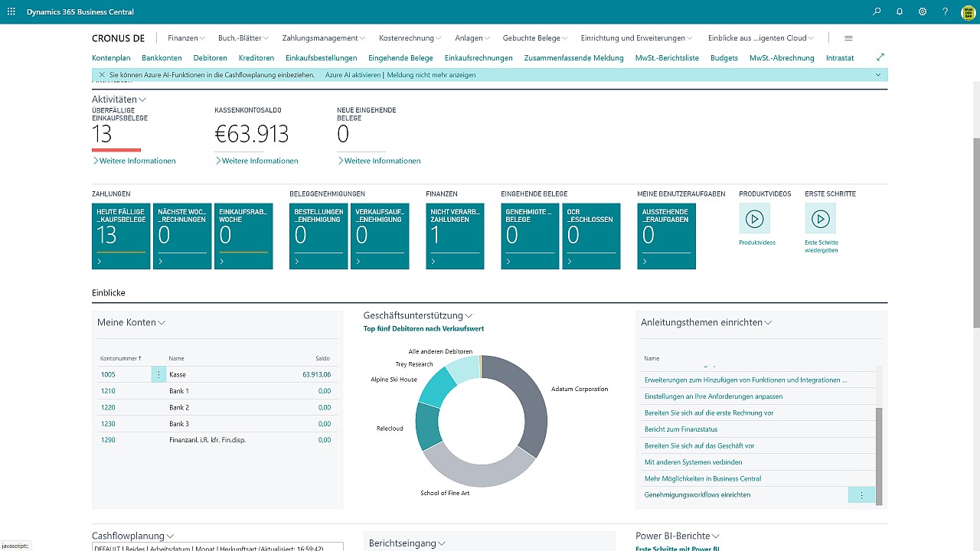Open Einkaufsbestellungen navigation link
The height and width of the screenshot is (551, 980).
(322, 58)
